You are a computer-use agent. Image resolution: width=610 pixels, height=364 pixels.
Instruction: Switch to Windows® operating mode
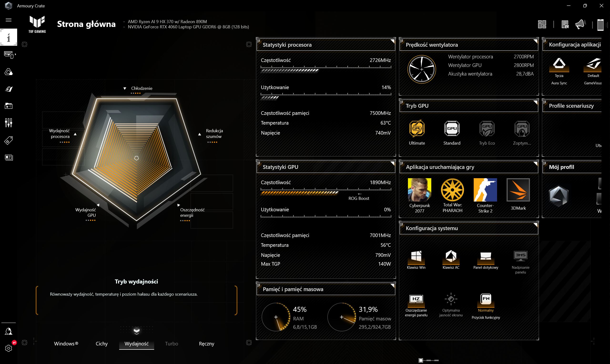click(x=66, y=344)
